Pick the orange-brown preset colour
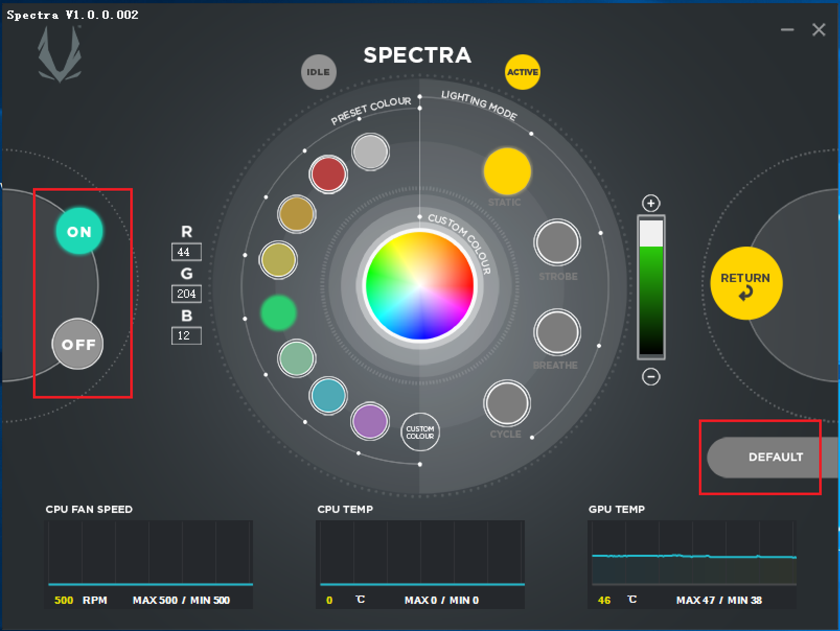The height and width of the screenshot is (631, 840). click(x=296, y=214)
